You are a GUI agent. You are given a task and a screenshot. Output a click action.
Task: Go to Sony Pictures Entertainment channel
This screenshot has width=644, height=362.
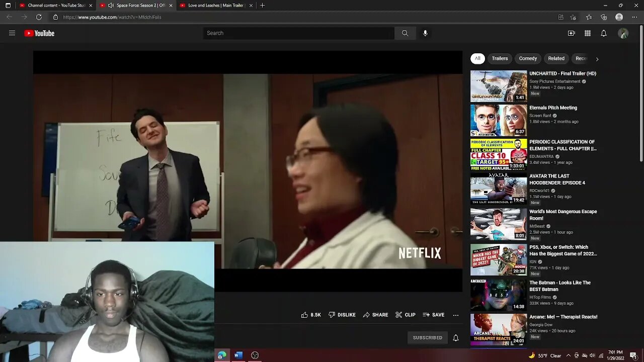tap(555, 81)
